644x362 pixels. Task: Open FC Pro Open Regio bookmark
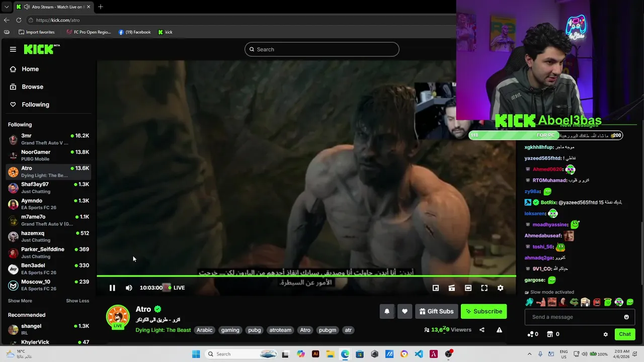point(89,32)
